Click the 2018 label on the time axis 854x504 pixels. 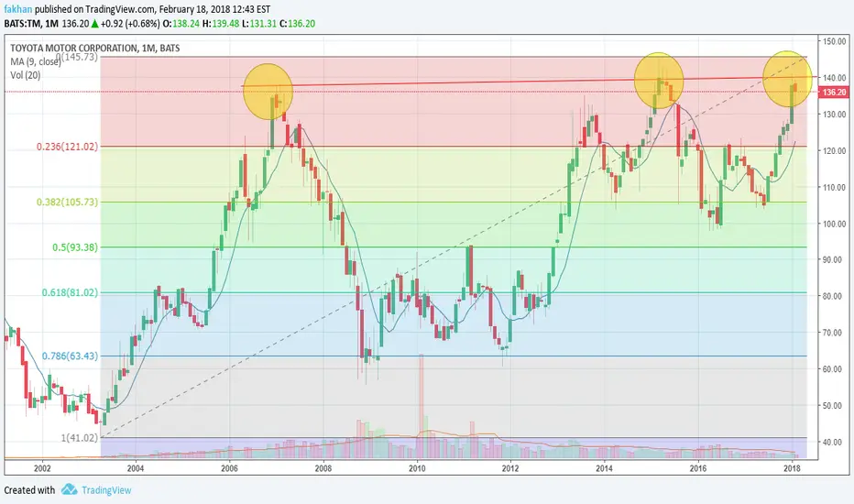point(792,468)
